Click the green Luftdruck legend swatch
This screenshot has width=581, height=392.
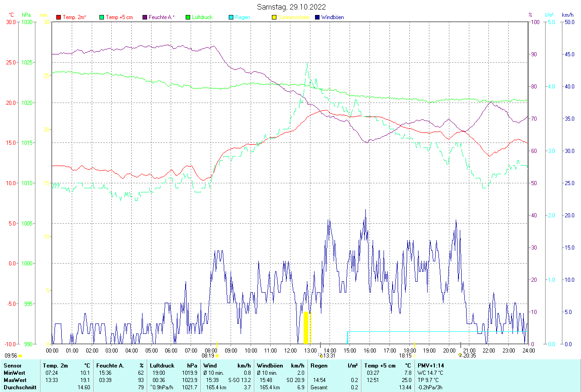coord(188,17)
